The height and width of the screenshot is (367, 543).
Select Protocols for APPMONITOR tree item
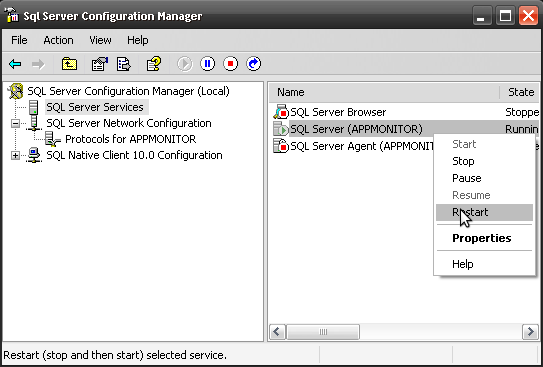[131, 139]
